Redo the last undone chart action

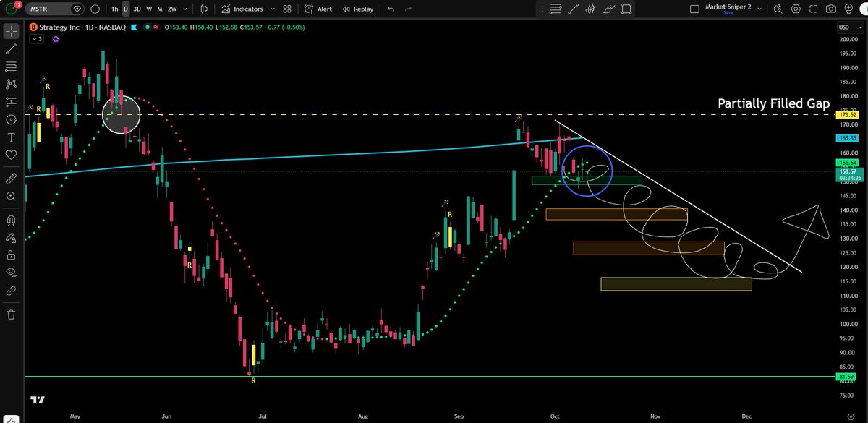coord(409,9)
